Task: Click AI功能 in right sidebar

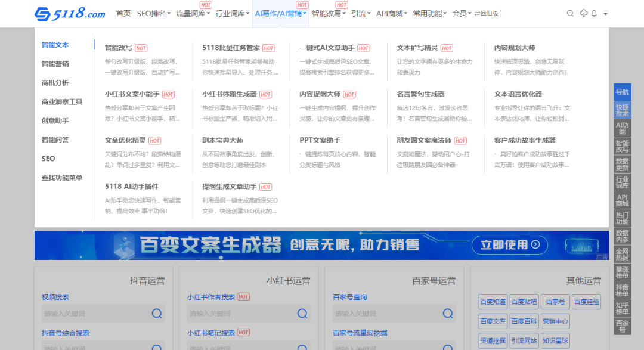Action: click(x=622, y=128)
